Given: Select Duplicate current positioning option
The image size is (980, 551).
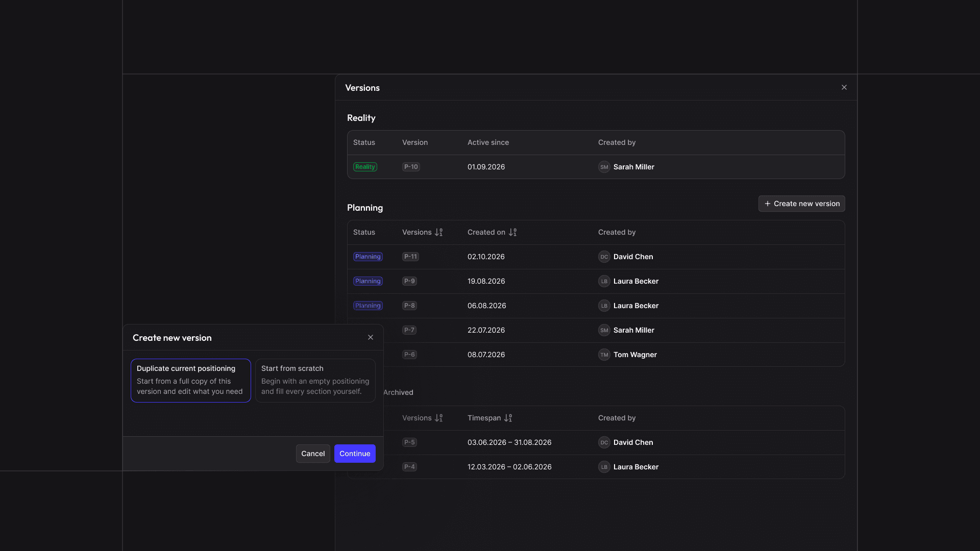Looking at the screenshot, I should point(191,381).
